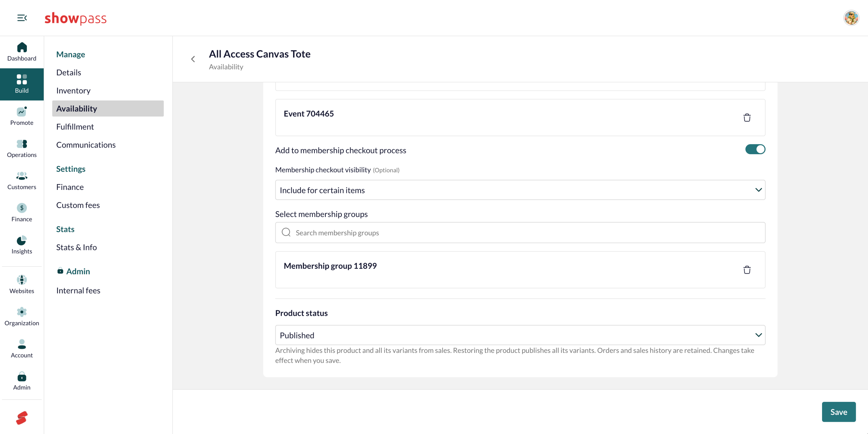
Task: Open the Admin section in left rail
Action: [x=22, y=381]
